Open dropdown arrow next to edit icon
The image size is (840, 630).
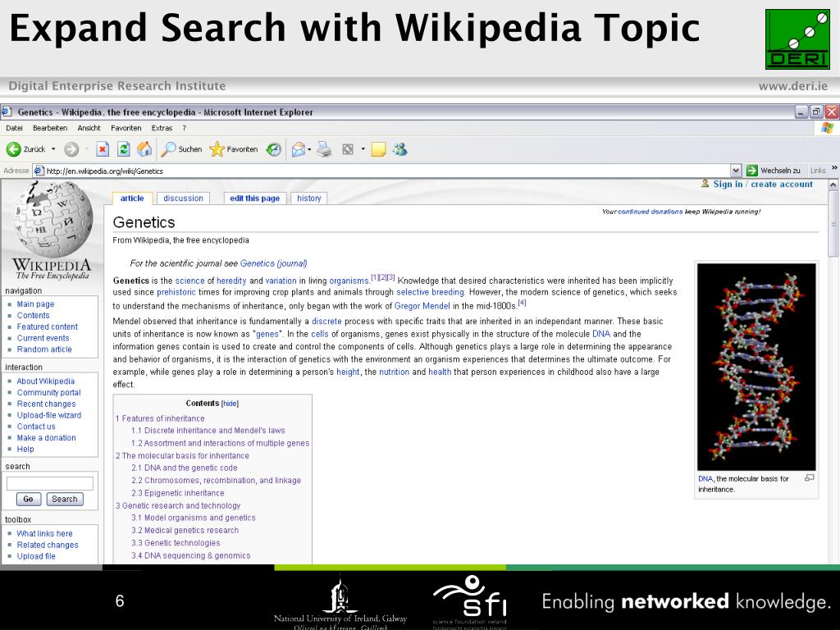pos(363,149)
